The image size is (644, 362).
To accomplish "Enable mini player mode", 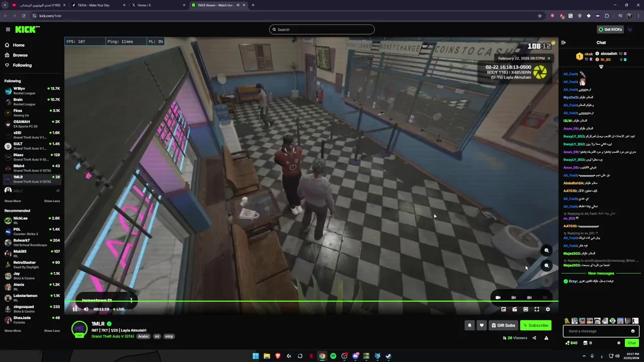I will pos(504,310).
